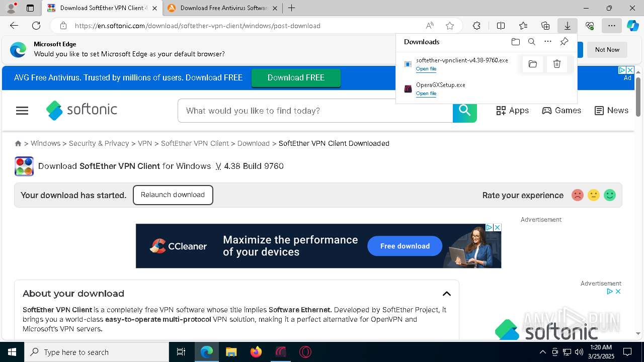Open Edge profile icon
The image size is (644, 362).
pyautogui.click(x=11, y=8)
